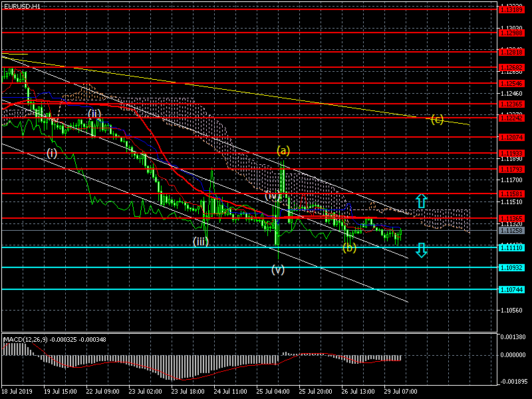Image resolution: width=532 pixels, height=399 pixels.
Task: Click the gray 1.11258 current price tag
Action: (x=511, y=231)
